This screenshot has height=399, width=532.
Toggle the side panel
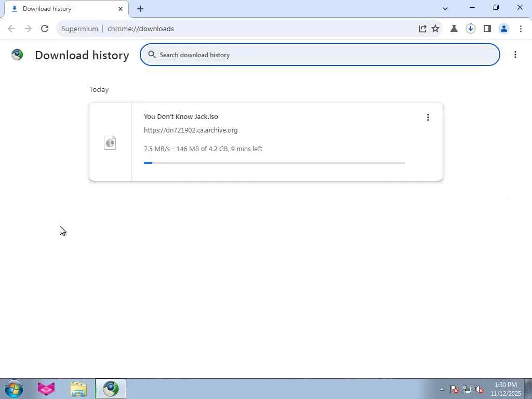(x=487, y=29)
